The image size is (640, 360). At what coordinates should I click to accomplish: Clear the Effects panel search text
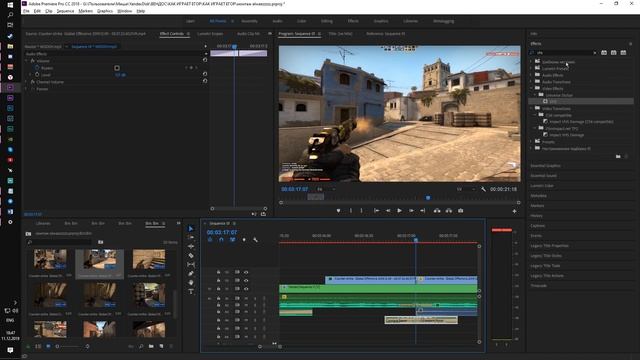point(594,53)
